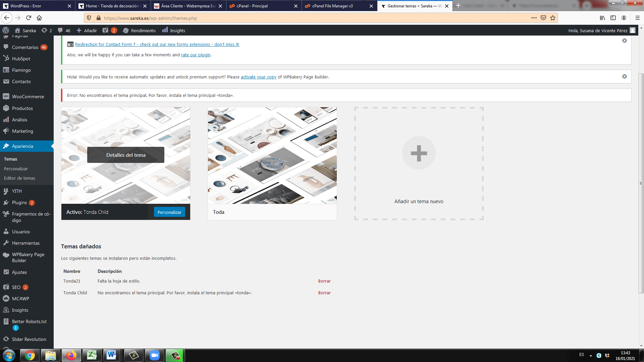This screenshot has height=362, width=644.
Task: Open Detalles del tema for Tonda Child
Action: (126, 155)
